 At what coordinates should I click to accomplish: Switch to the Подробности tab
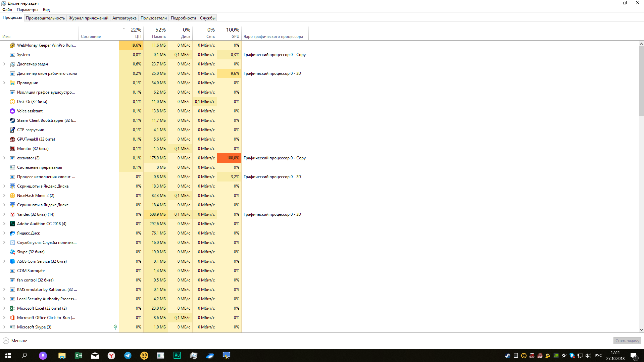click(x=183, y=18)
